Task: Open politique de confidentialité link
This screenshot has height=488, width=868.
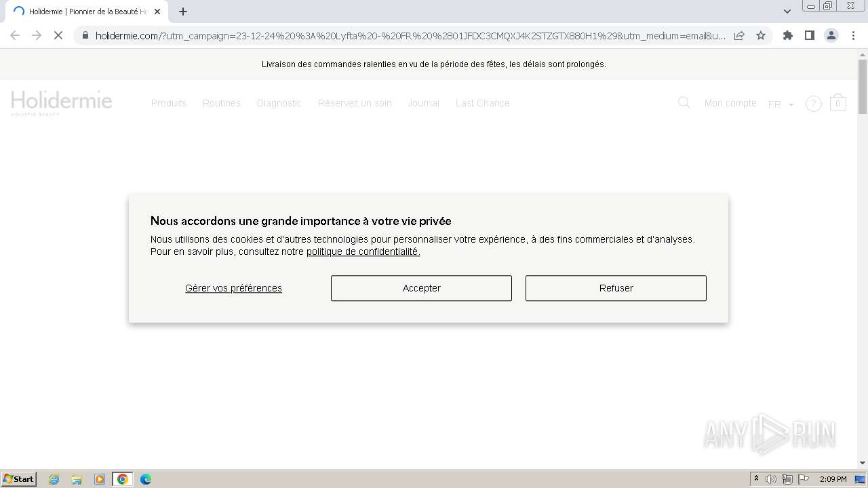Action: pos(363,251)
